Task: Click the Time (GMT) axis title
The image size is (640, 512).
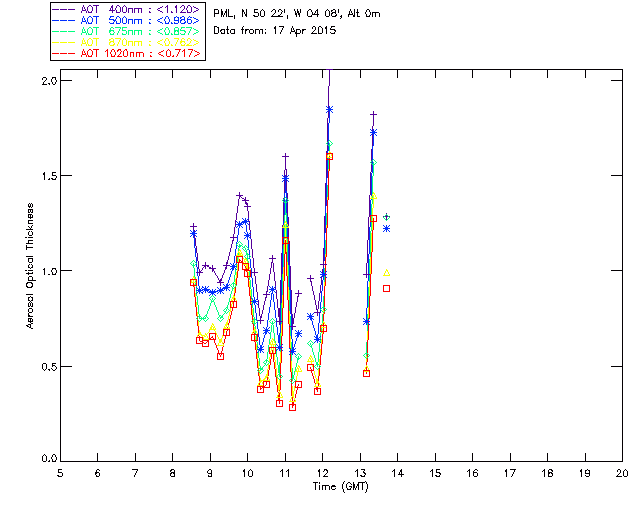Action: [x=341, y=487]
